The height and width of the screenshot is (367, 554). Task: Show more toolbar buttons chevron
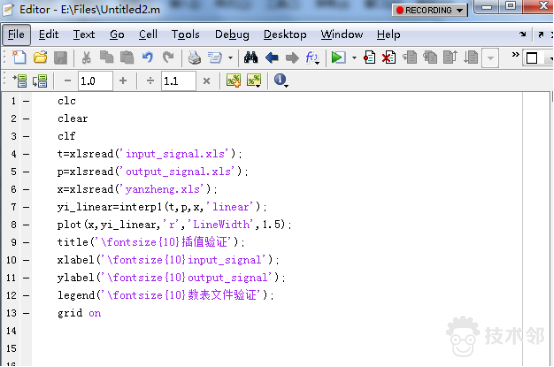(x=515, y=54)
